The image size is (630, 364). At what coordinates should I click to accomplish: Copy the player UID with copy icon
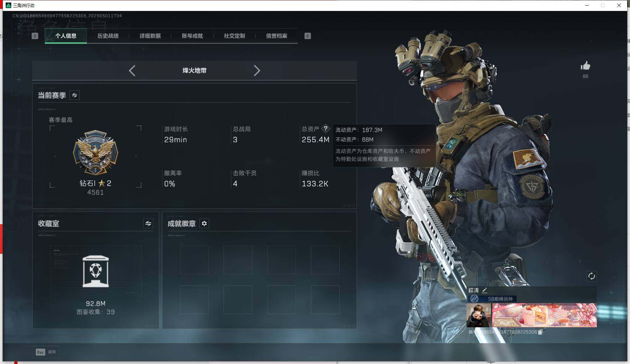click(540, 332)
